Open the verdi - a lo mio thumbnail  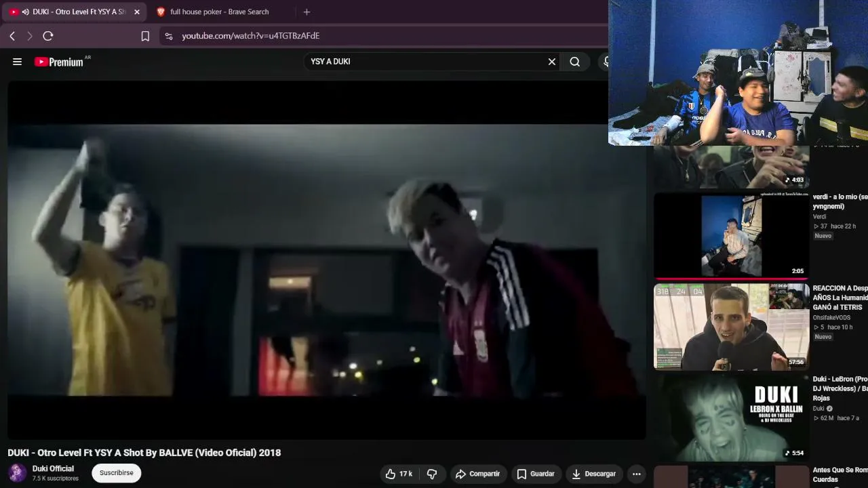click(x=731, y=236)
